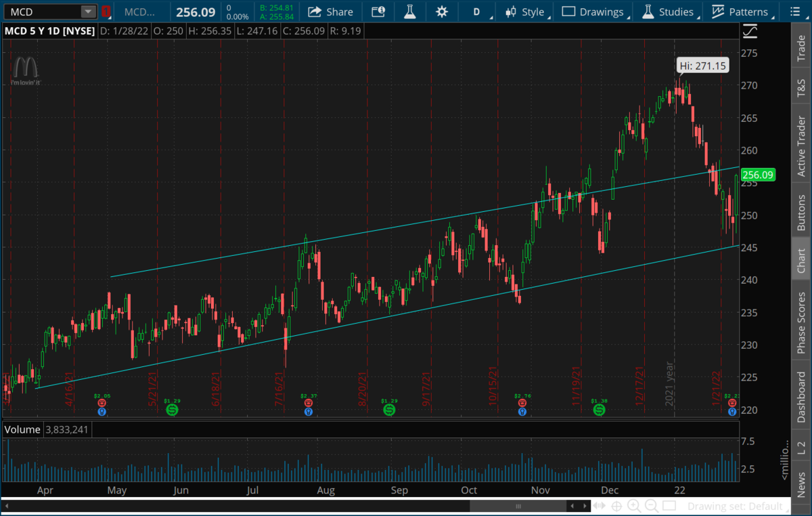Switch to the T&S sidebar tab
Viewport: 812px width, 516px height.
point(801,87)
